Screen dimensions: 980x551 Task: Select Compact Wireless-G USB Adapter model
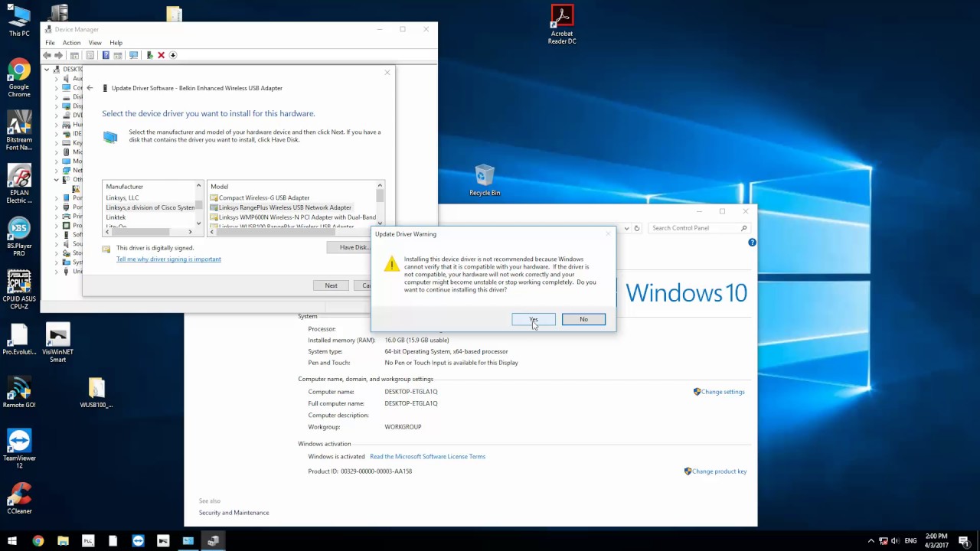(x=260, y=197)
